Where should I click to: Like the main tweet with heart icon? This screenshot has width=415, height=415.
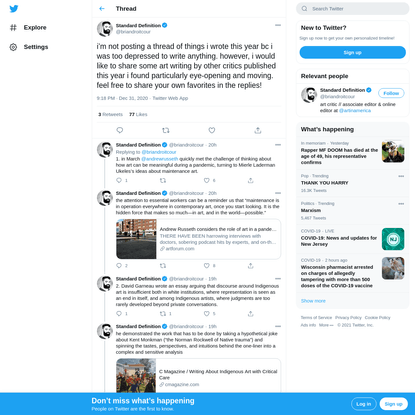coord(212,130)
